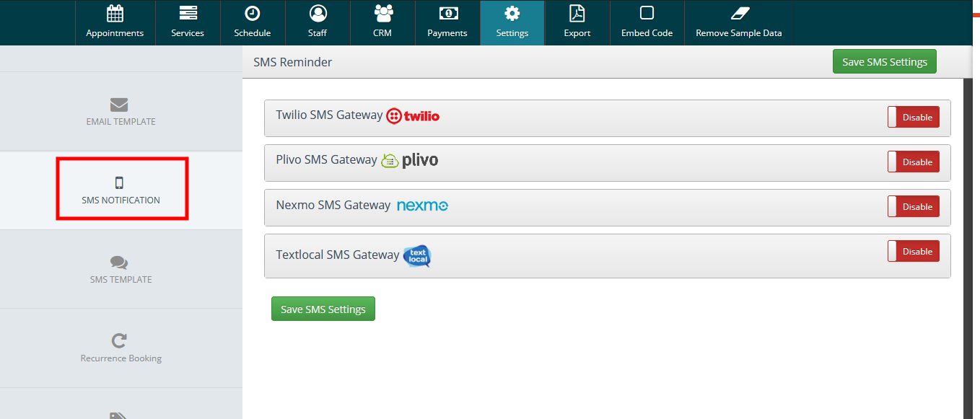Open the CRM group icon
This screenshot has height=419, width=980.
(383, 13)
